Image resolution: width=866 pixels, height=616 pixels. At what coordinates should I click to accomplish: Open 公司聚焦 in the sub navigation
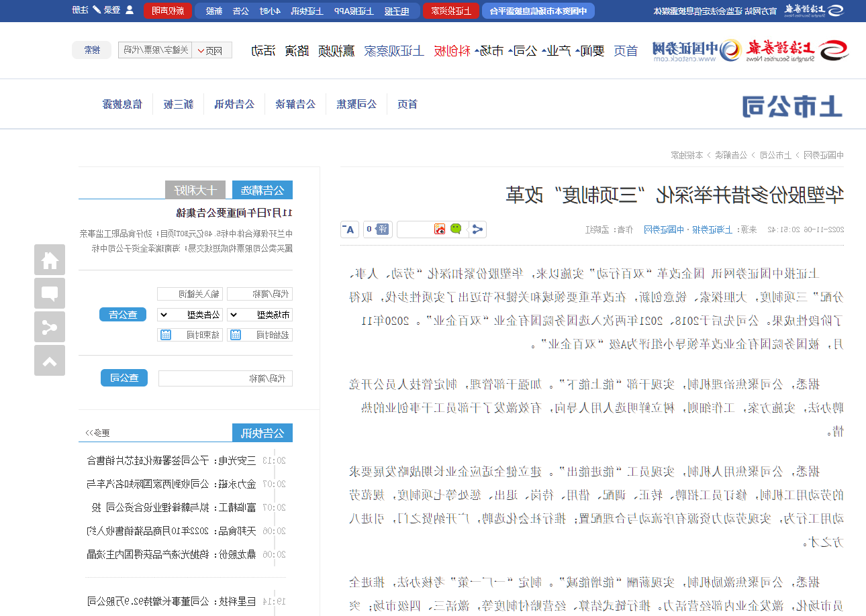[356, 104]
